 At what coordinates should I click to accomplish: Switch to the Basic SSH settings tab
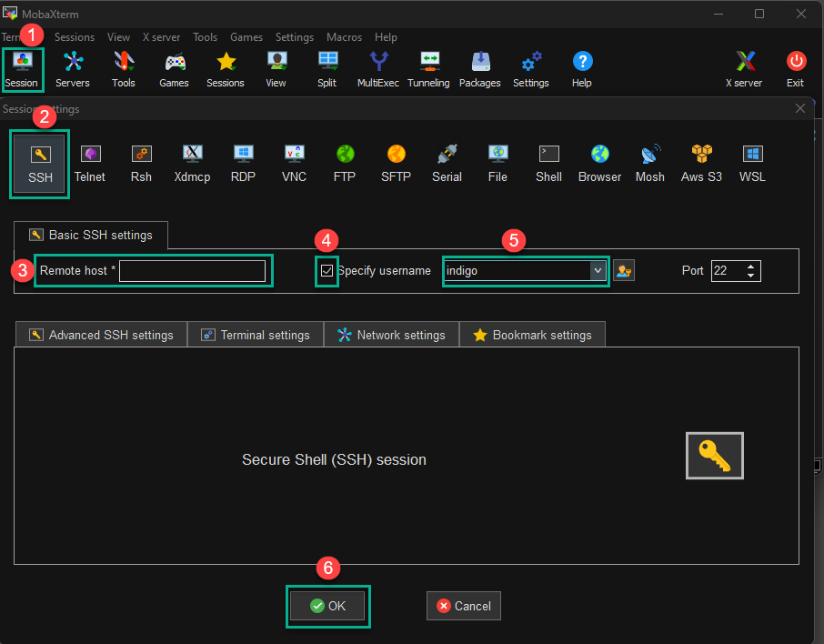[x=91, y=235]
